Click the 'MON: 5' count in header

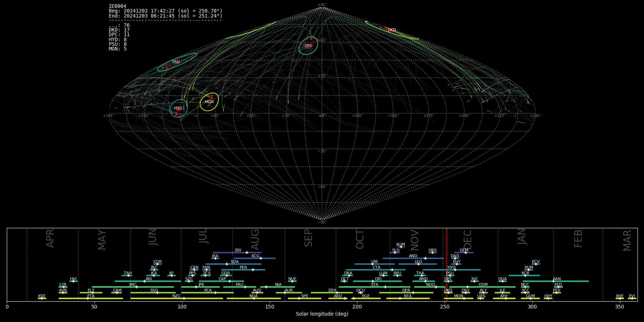(x=118, y=49)
